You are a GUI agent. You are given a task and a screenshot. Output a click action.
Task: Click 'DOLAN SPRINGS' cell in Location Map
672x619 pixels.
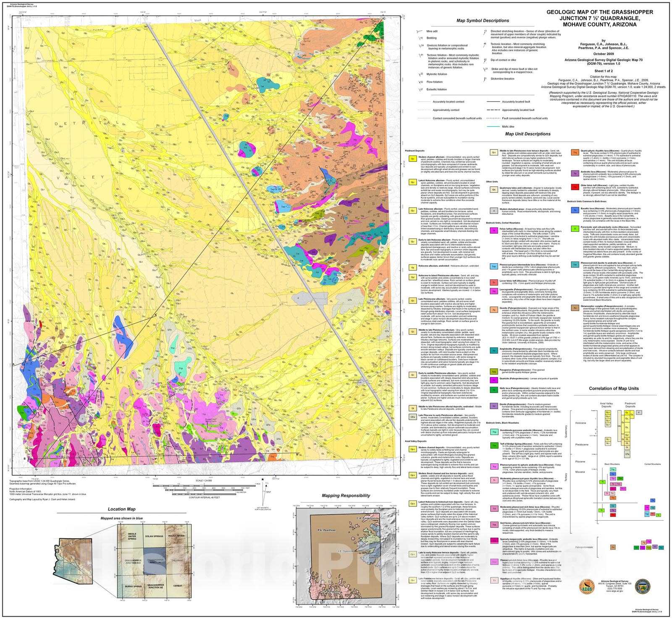pos(154,536)
